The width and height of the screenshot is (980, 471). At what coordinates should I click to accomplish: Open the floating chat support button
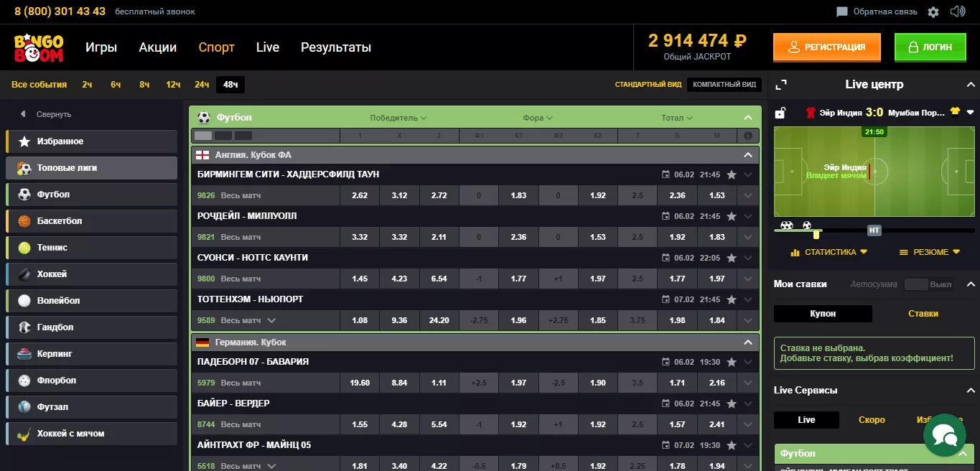click(x=944, y=435)
